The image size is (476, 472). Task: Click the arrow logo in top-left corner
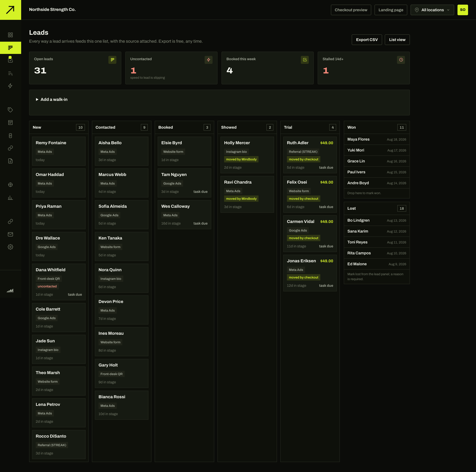click(x=10, y=10)
